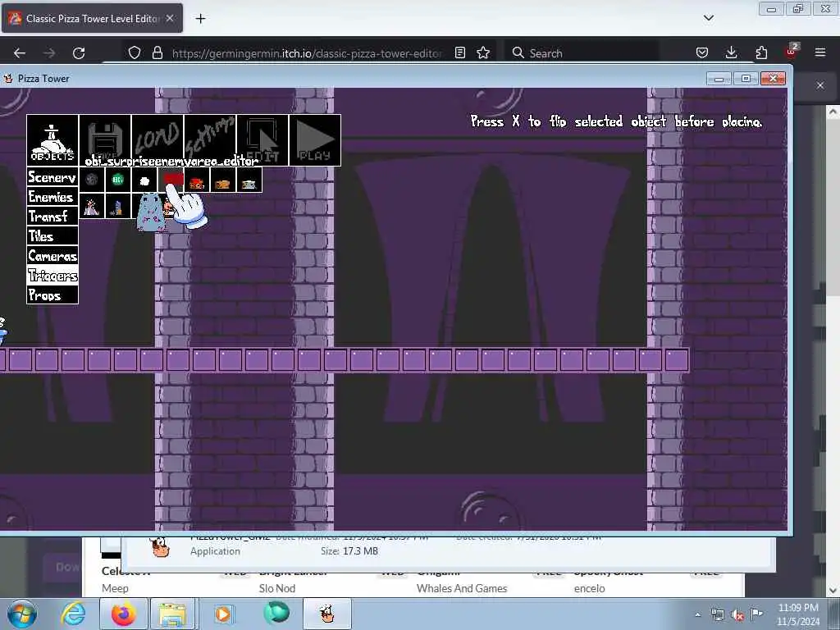Click the floppy disk Save icon
This screenshot has width=840, height=630.
click(x=105, y=139)
